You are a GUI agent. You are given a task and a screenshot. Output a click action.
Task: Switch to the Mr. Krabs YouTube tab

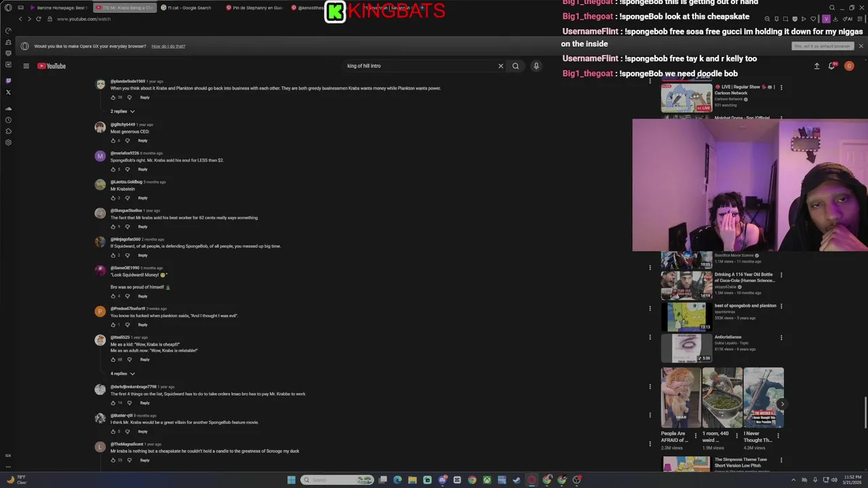(125, 7)
